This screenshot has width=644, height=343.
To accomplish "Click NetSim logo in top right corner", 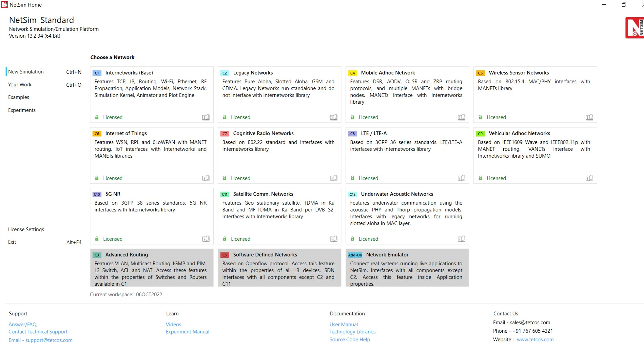I will [x=634, y=28].
